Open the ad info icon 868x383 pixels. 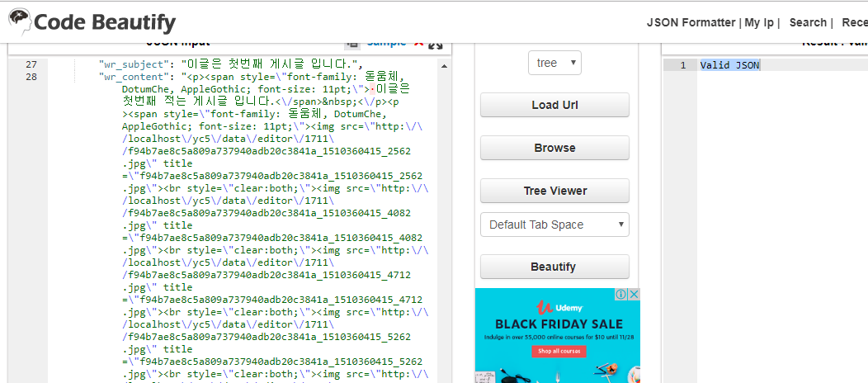[622, 295]
